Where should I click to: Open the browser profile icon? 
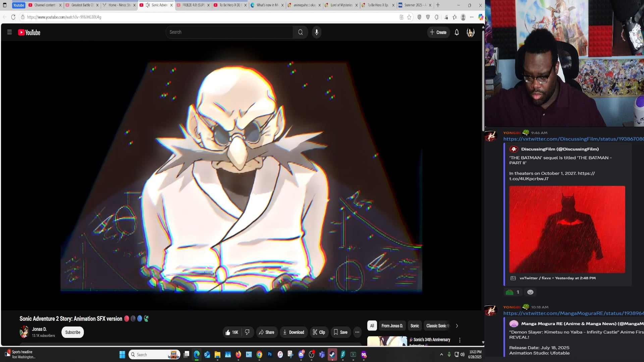(463, 17)
